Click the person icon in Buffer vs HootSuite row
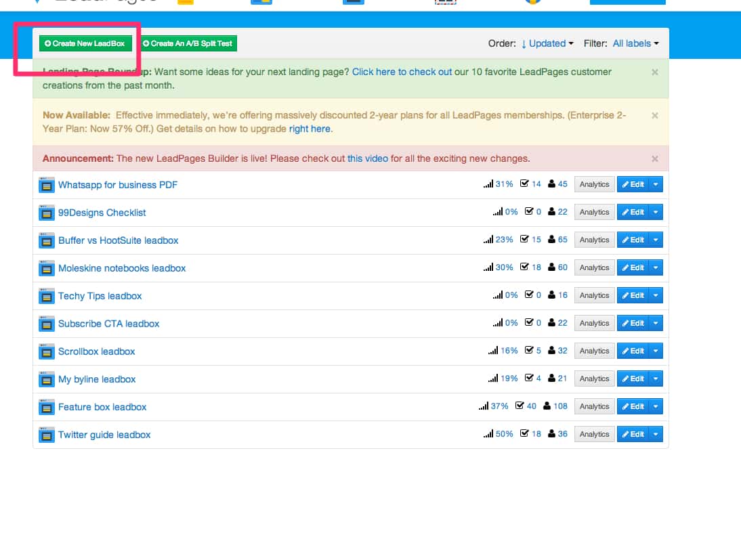 coord(552,240)
